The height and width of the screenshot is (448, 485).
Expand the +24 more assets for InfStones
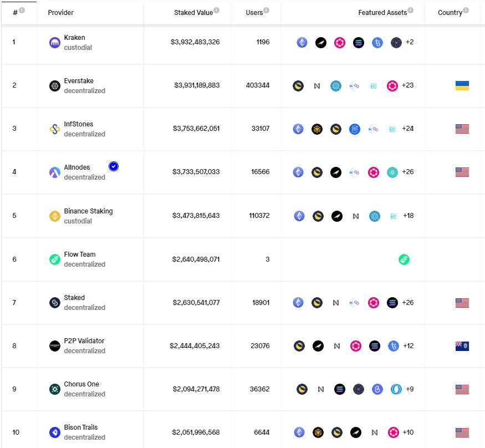click(x=408, y=129)
